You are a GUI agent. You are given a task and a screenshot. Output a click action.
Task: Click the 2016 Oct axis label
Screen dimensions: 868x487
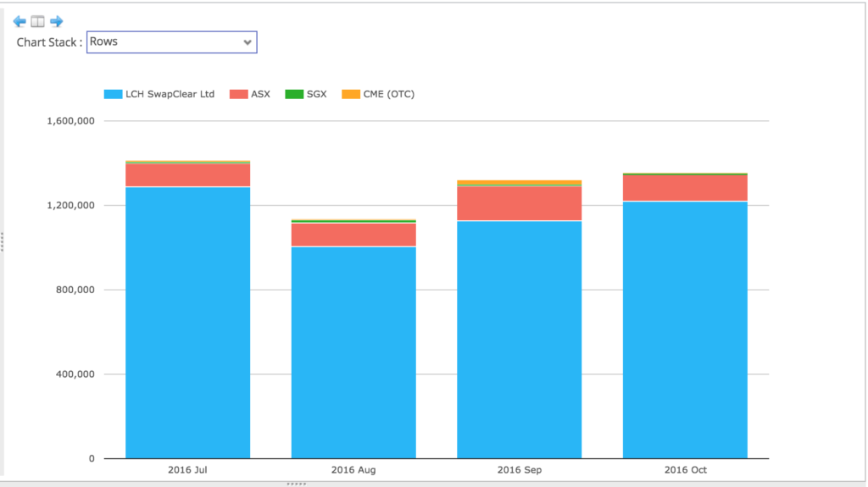click(x=685, y=470)
